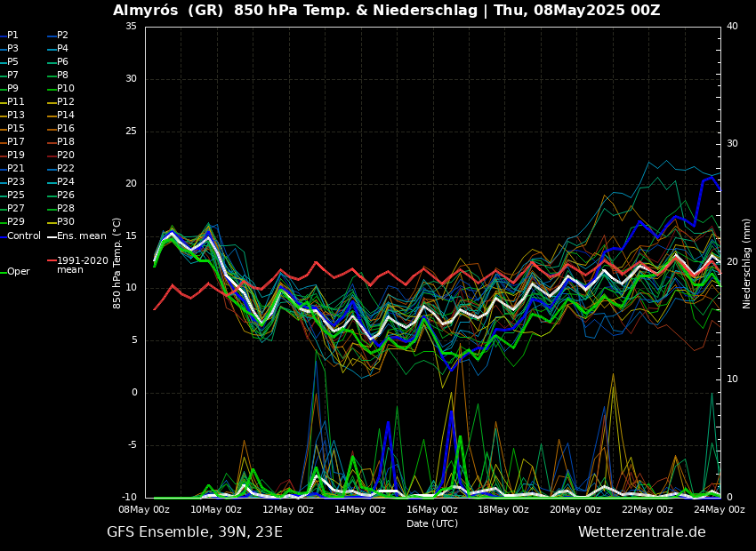The image size is (756, 551).
Task: Select the Ens. mean legend entry
Action: (x=81, y=236)
